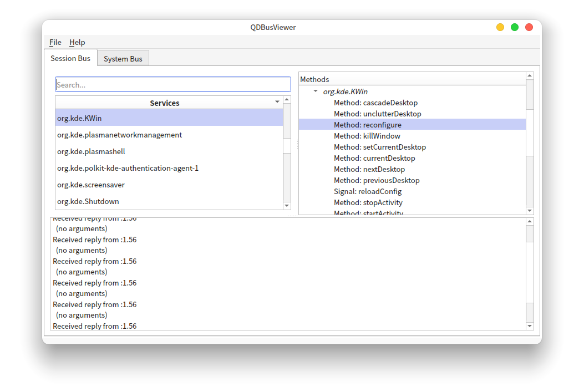Select Method: currentDesktop
Image resolution: width=584 pixels, height=392 pixels.
coord(374,158)
